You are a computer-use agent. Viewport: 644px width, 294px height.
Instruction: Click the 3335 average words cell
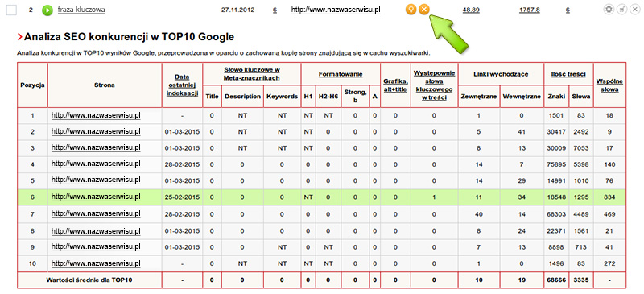(x=580, y=280)
